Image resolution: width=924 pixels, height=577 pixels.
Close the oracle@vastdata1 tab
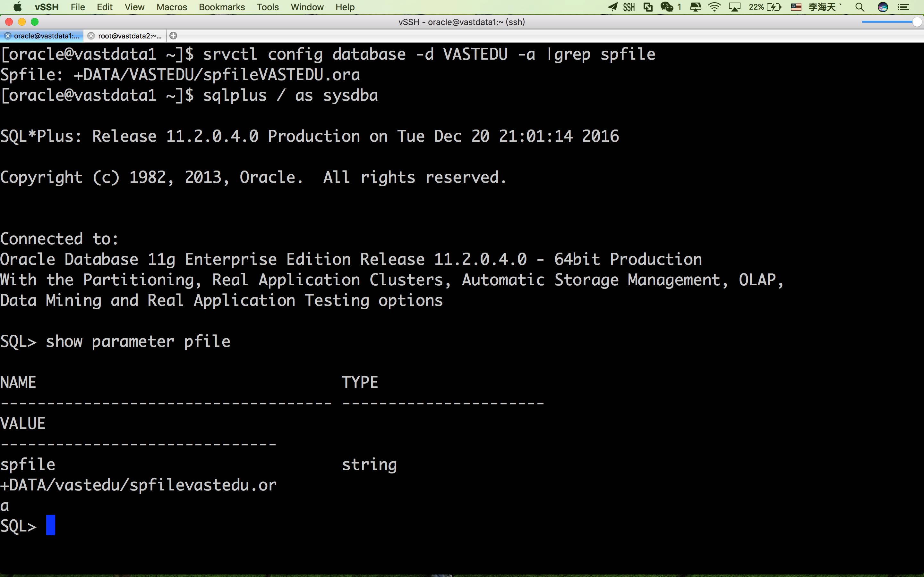(7, 36)
